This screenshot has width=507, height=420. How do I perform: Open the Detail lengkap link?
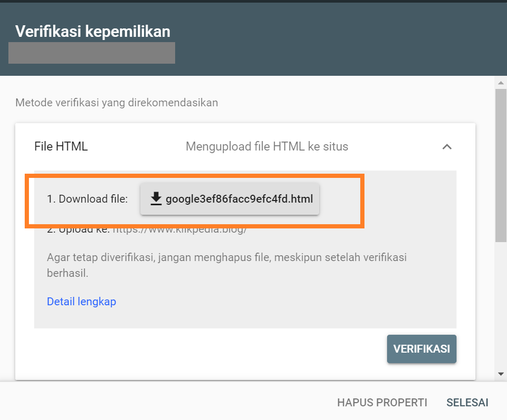tap(82, 302)
